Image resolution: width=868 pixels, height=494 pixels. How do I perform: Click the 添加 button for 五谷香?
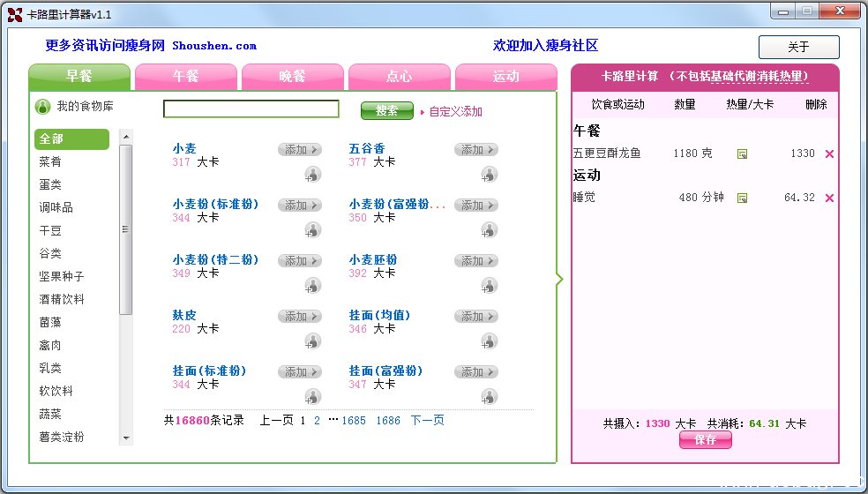(476, 150)
